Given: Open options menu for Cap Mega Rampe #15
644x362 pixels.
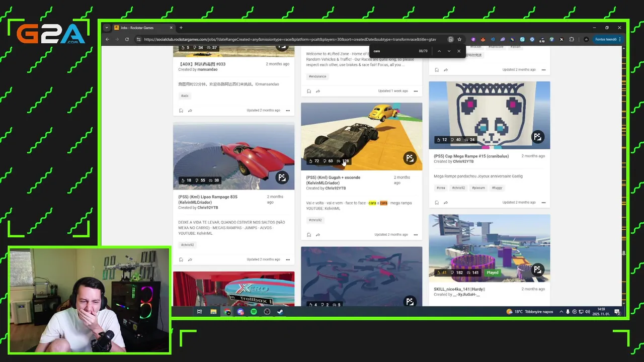Looking at the screenshot, I should coord(543,203).
